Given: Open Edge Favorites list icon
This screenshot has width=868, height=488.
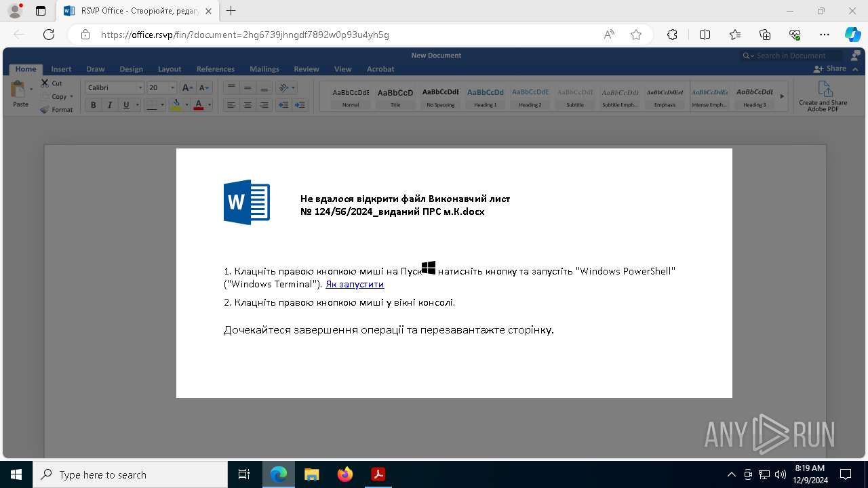Looking at the screenshot, I should click(735, 35).
